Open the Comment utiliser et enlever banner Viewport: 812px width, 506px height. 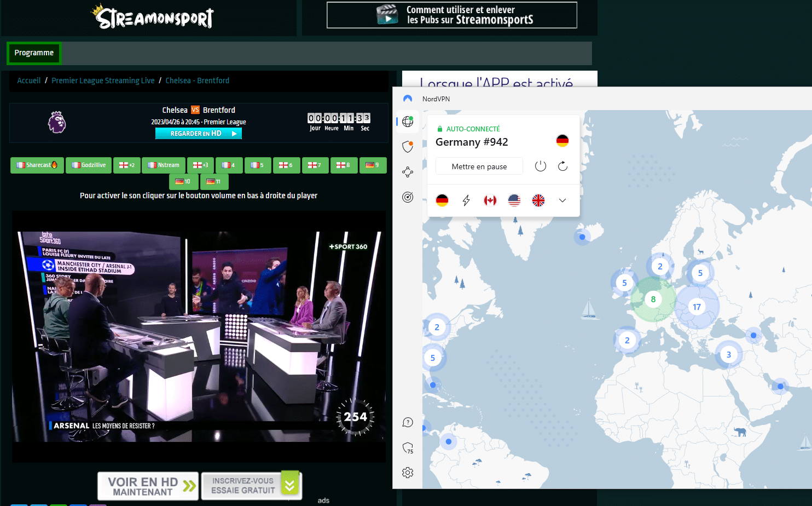[452, 15]
